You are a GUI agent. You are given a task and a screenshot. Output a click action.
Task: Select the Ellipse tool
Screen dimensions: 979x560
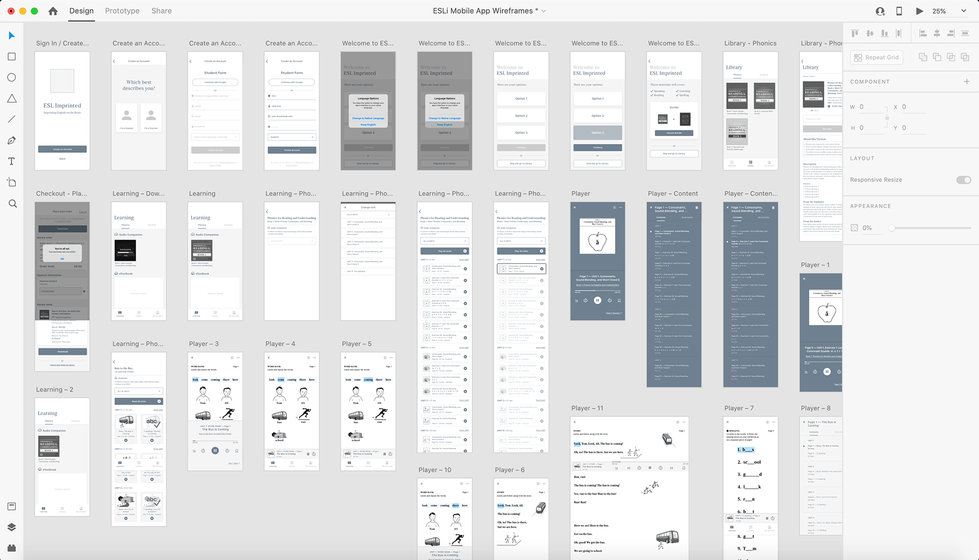(12, 77)
